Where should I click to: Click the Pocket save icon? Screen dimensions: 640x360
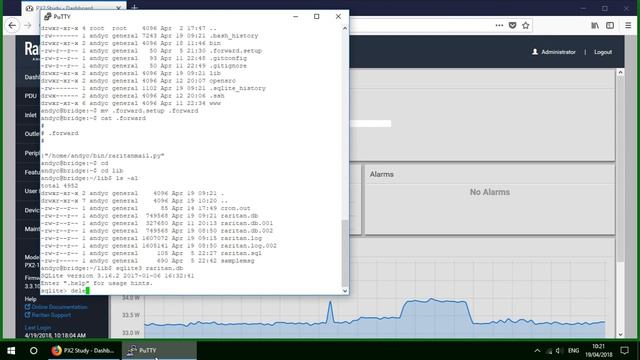coord(512,25)
